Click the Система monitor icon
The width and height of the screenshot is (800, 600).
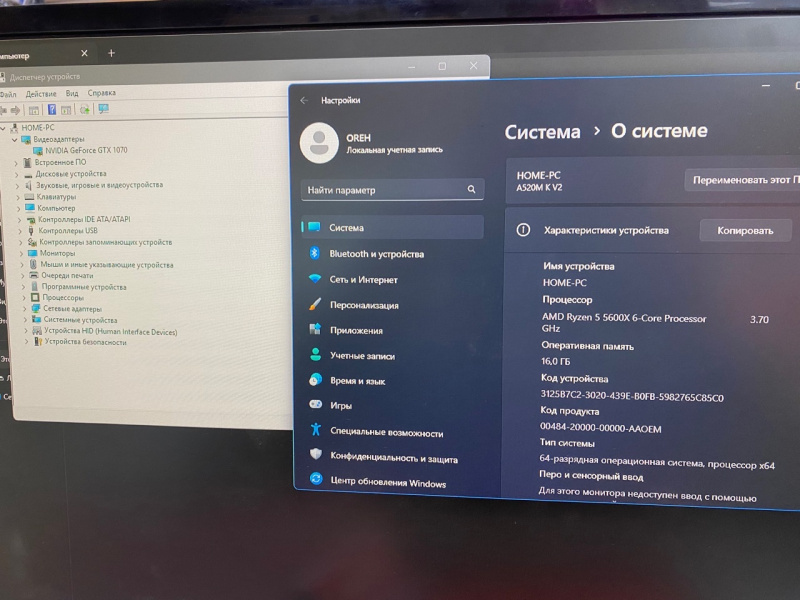(314, 227)
